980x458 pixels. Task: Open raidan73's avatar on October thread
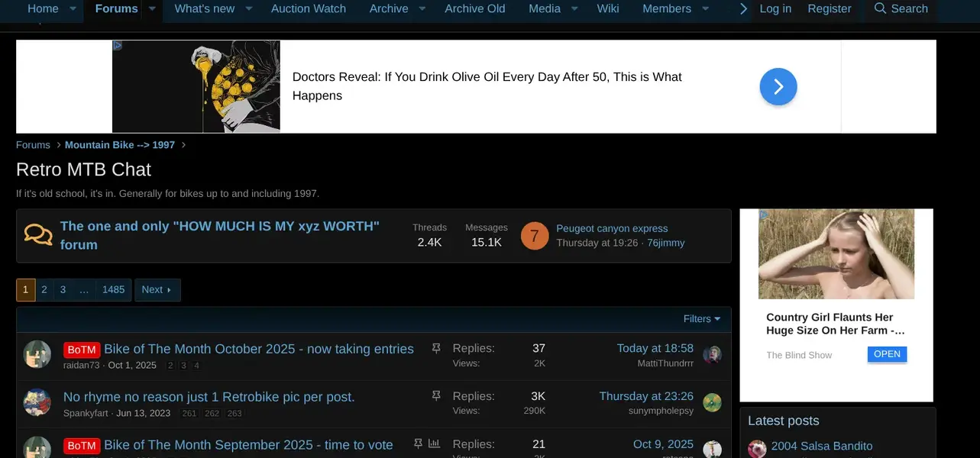tap(37, 355)
